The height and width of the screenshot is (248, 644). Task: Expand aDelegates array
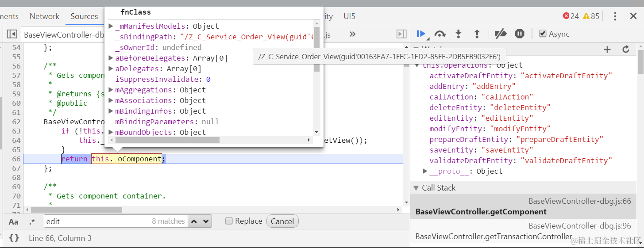[x=111, y=69]
